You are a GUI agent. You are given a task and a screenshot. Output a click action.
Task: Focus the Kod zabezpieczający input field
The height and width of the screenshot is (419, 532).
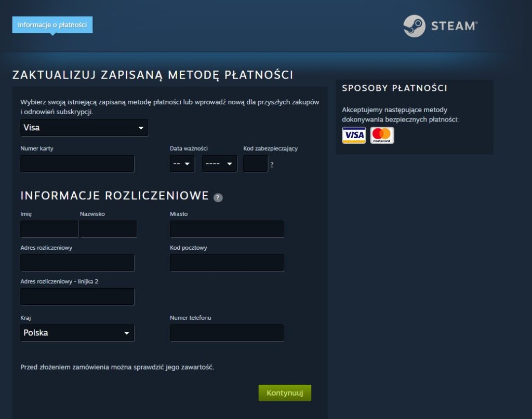(256, 164)
